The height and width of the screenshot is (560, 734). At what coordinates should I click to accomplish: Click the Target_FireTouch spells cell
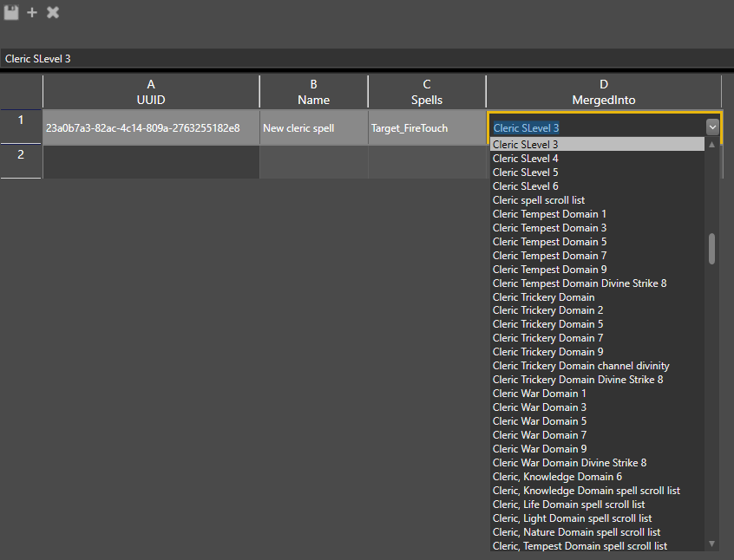[x=426, y=128]
